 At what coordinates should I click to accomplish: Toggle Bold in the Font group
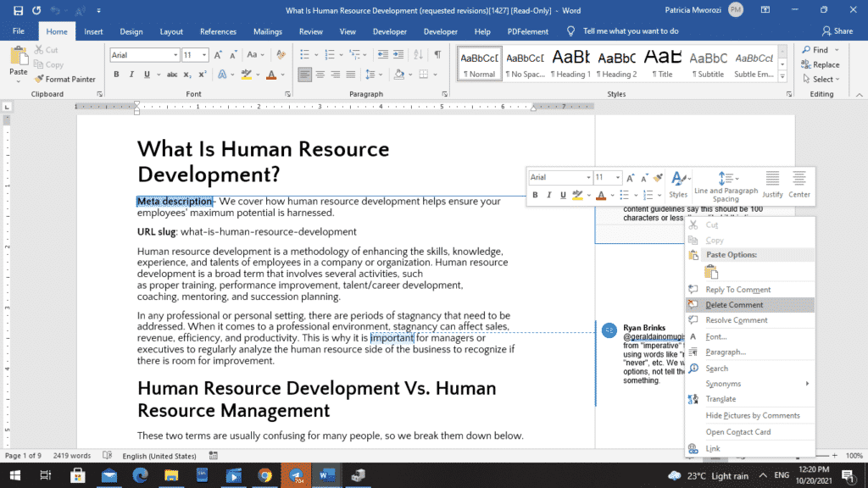coord(116,75)
